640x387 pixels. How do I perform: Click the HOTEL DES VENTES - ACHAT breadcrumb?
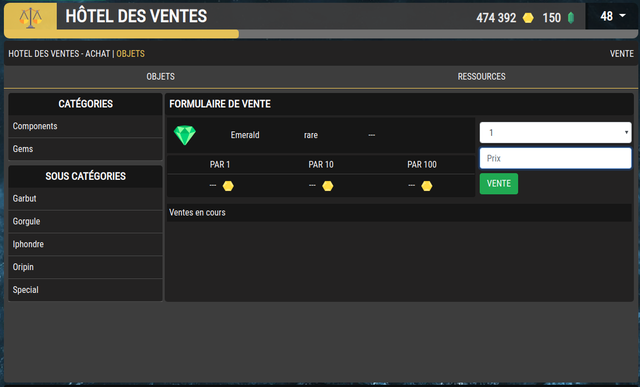tap(59, 54)
